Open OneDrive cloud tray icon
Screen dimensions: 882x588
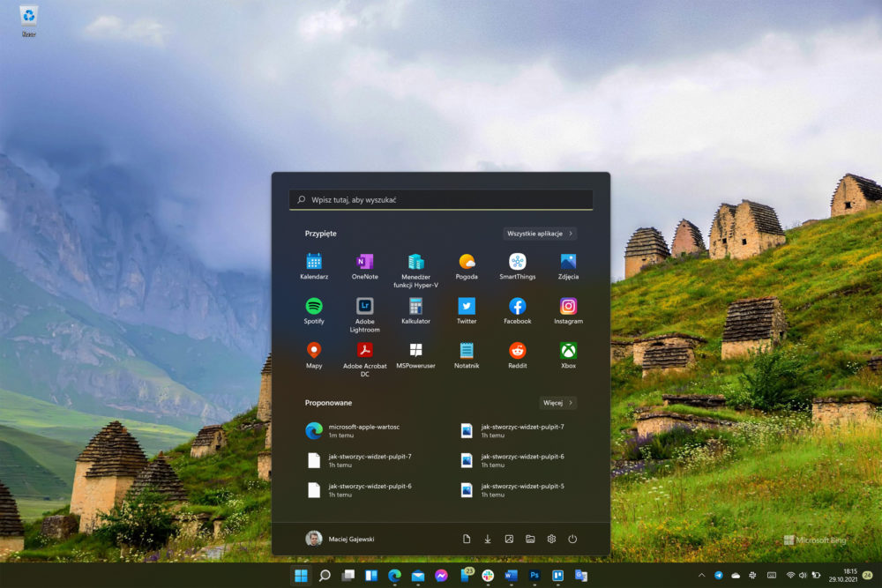(x=736, y=575)
